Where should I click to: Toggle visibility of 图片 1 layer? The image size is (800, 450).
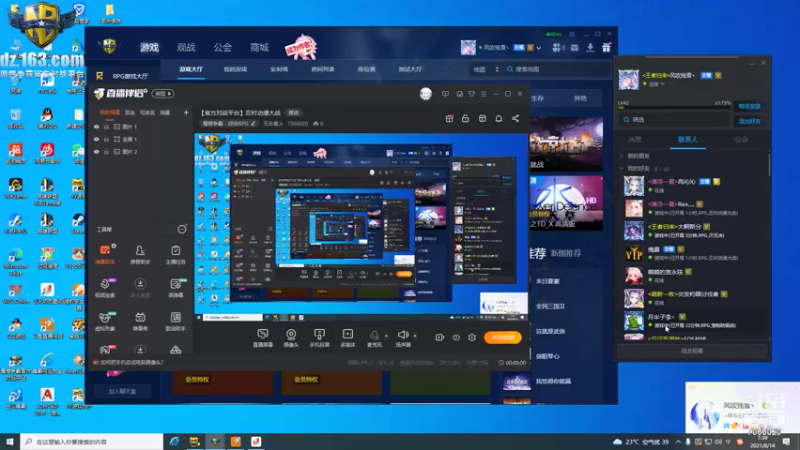[96, 127]
